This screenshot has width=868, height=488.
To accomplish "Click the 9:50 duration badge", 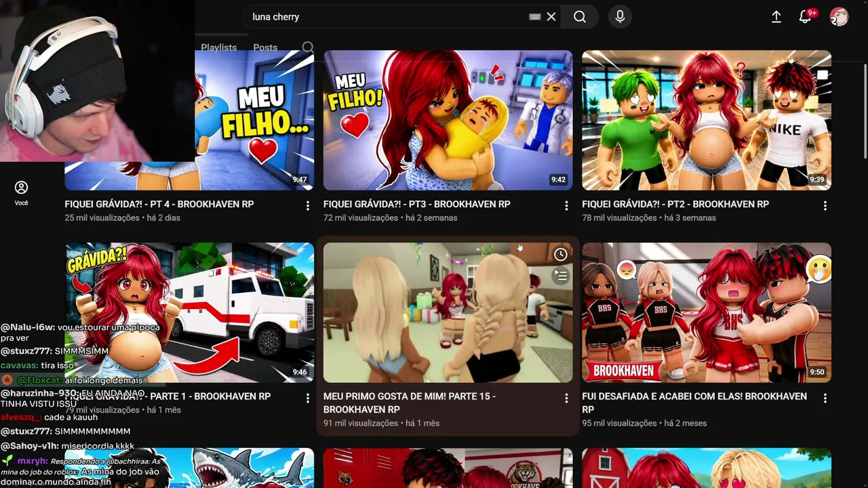I will coord(816,372).
